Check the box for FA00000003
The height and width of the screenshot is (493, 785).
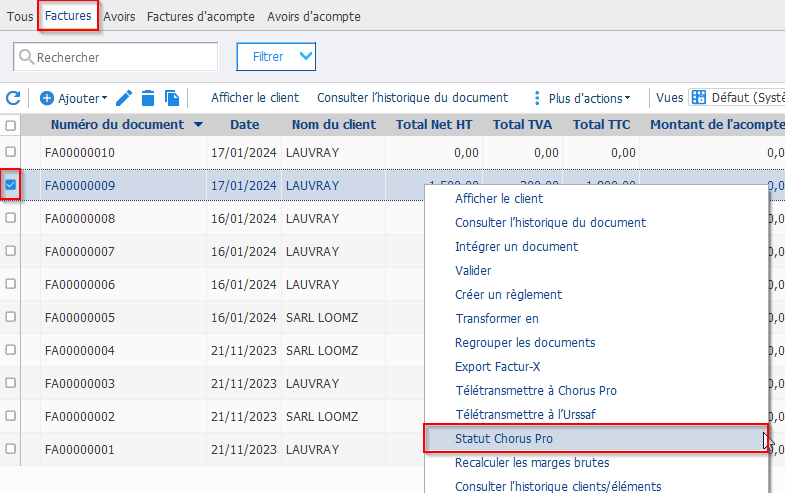point(10,383)
